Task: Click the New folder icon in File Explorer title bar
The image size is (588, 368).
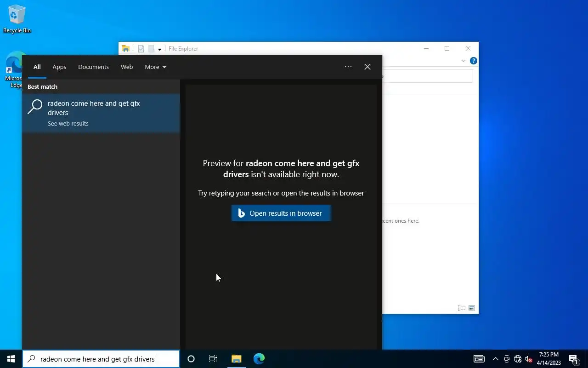Action: pyautogui.click(x=151, y=49)
